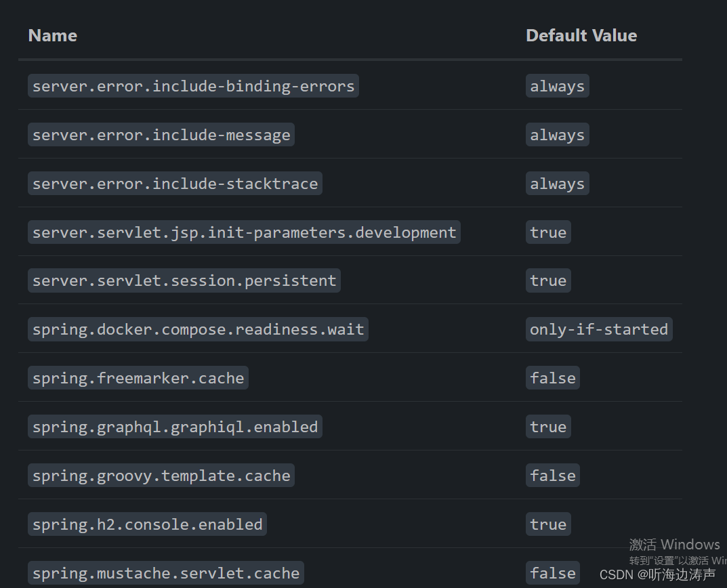The height and width of the screenshot is (588, 727).
Task: Select the spring.docker.compose.readiness.wait property
Action: click(198, 329)
